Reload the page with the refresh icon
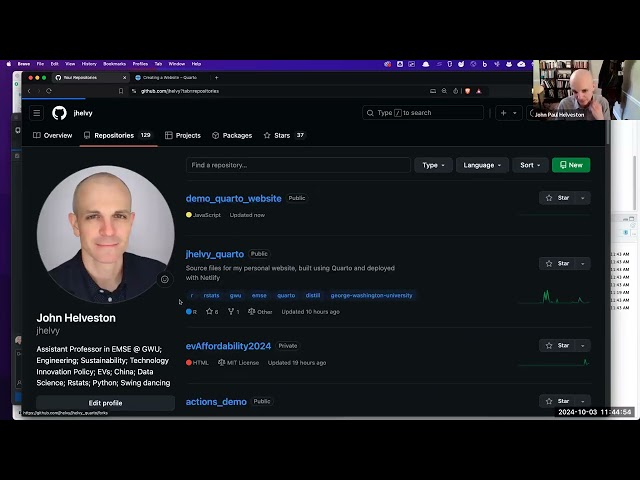The height and width of the screenshot is (480, 640). coord(49,91)
